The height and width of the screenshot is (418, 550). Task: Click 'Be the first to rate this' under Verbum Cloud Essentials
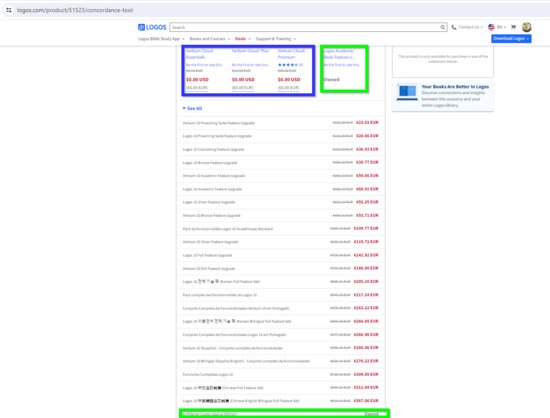click(x=204, y=65)
